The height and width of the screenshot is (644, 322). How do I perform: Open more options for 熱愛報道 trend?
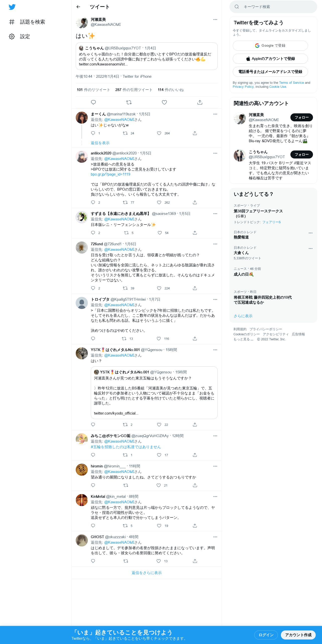click(310, 233)
